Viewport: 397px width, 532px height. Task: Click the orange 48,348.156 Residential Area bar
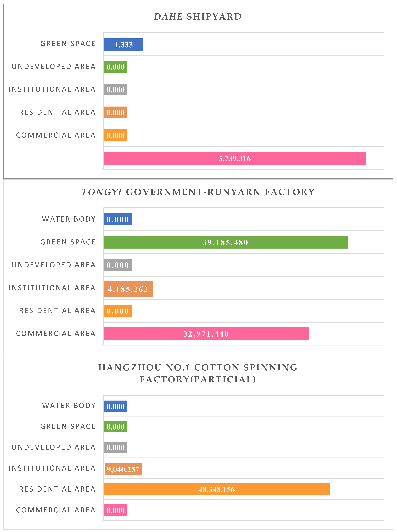coord(217,489)
